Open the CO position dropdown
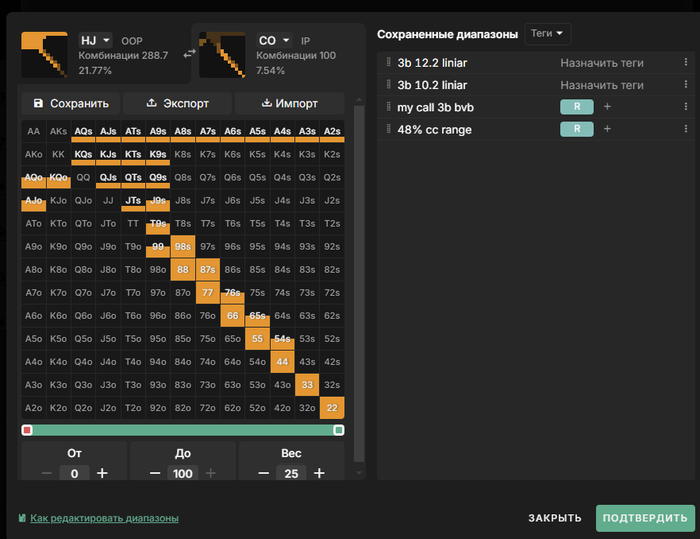Screen dimensions: 700x539 [x=274, y=41]
